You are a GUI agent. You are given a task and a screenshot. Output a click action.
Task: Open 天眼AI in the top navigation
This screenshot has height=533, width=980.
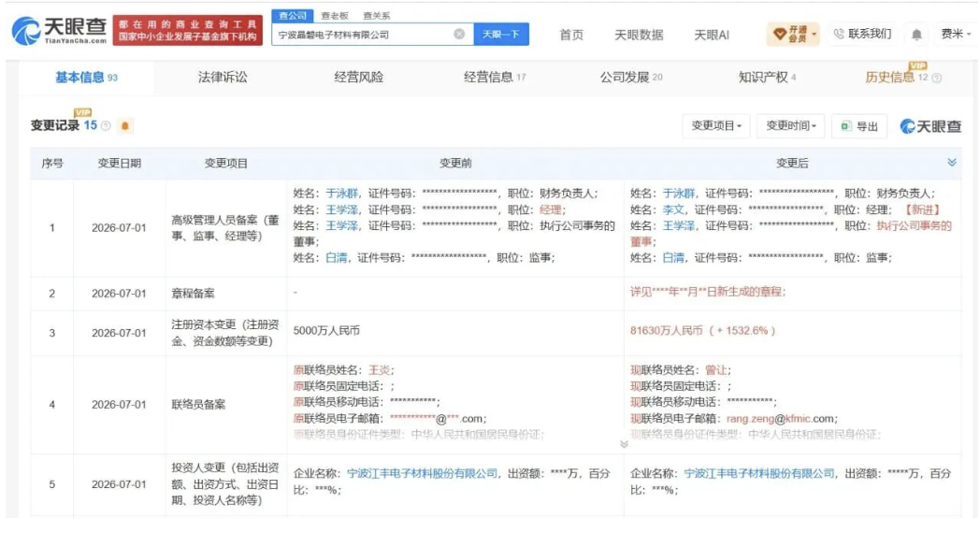tap(712, 35)
